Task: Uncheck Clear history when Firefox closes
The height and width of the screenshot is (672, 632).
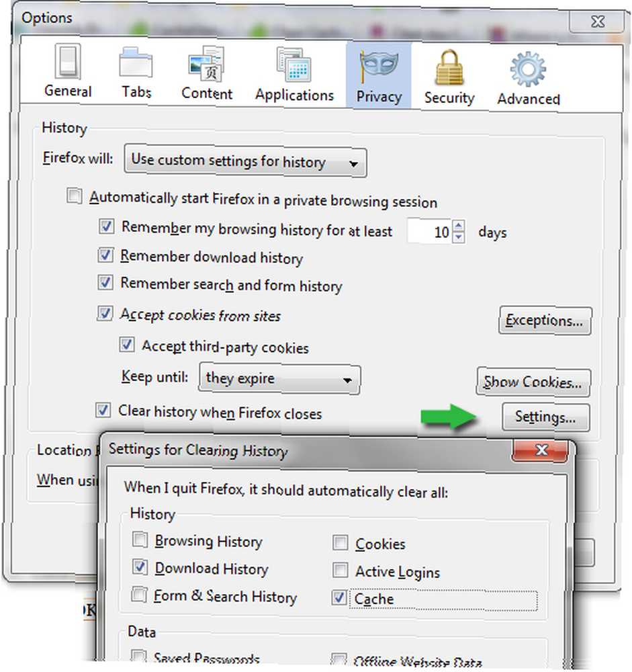Action: click(103, 410)
